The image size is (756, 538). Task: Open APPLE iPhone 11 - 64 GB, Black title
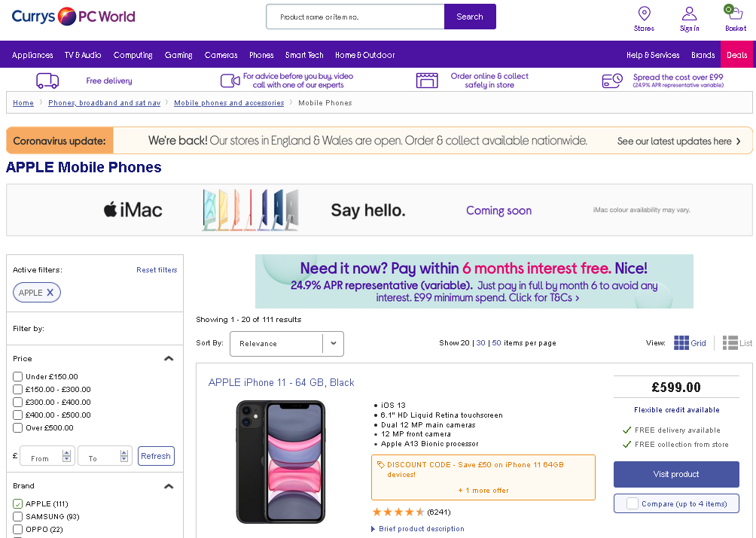pyautogui.click(x=281, y=382)
